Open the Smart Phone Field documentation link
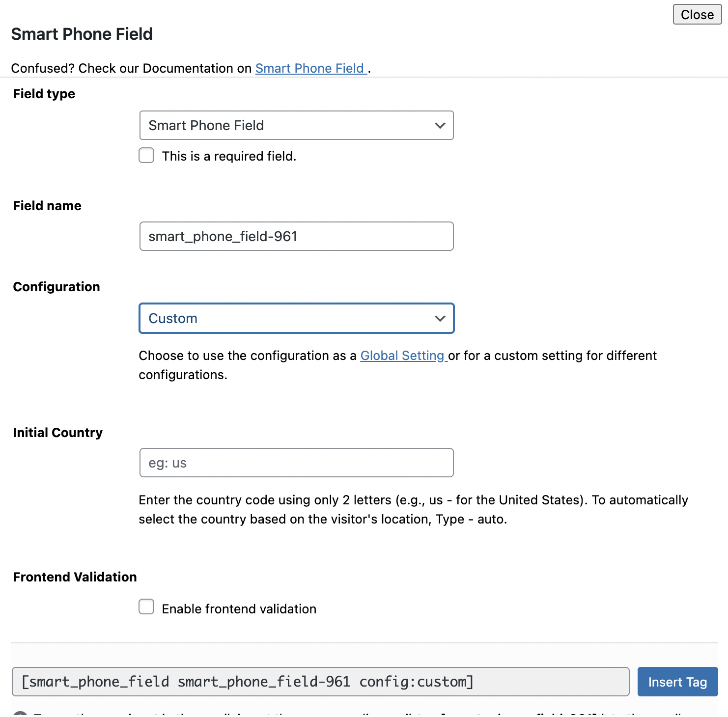Viewport: 728px width, 717px height. [310, 68]
